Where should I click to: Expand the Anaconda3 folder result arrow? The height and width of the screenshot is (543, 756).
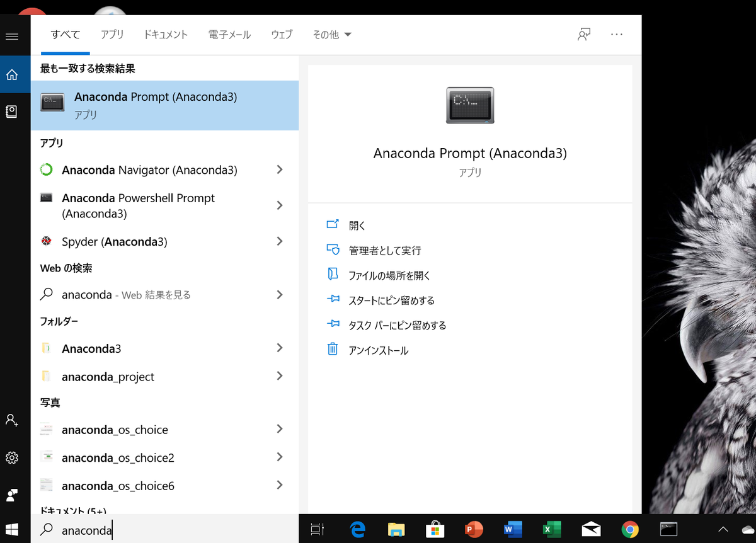click(x=280, y=348)
